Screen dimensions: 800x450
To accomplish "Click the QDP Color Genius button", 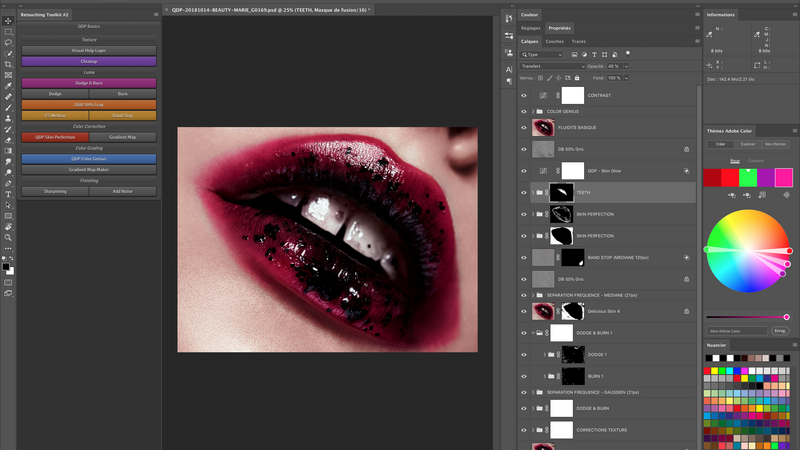I will [x=89, y=159].
